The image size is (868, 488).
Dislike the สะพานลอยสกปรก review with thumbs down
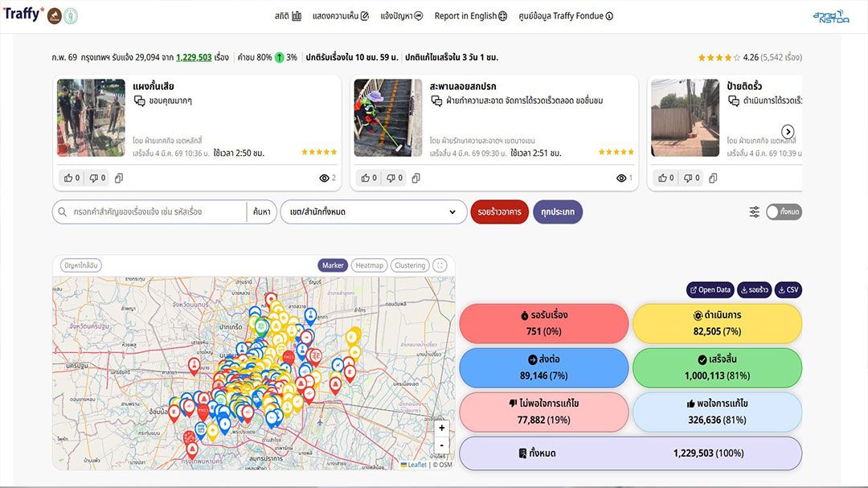394,178
